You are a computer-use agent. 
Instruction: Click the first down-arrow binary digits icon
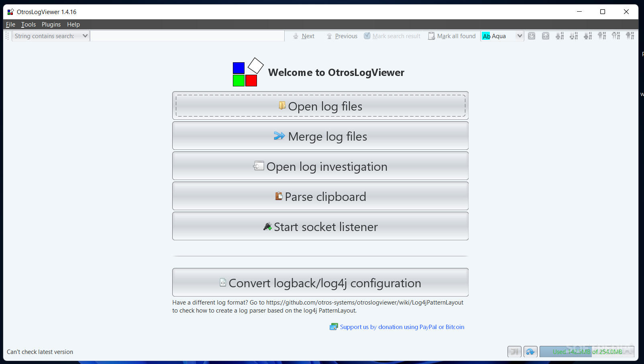(560, 36)
